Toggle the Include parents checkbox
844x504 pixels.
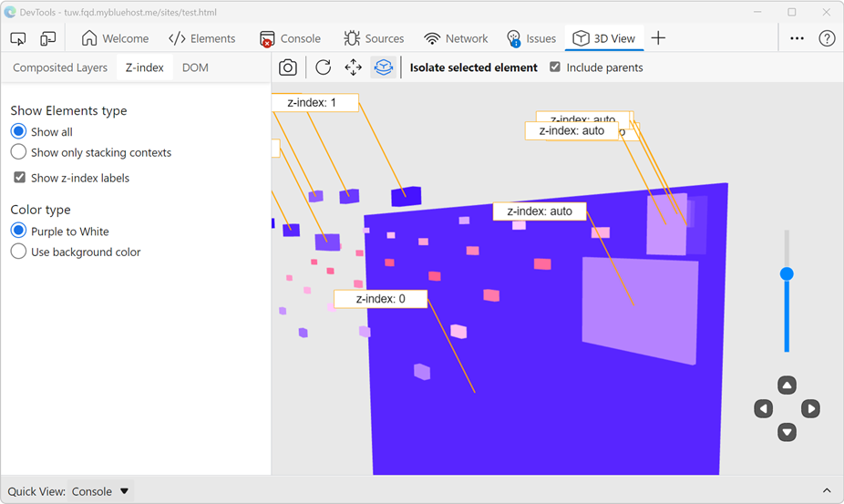(555, 67)
